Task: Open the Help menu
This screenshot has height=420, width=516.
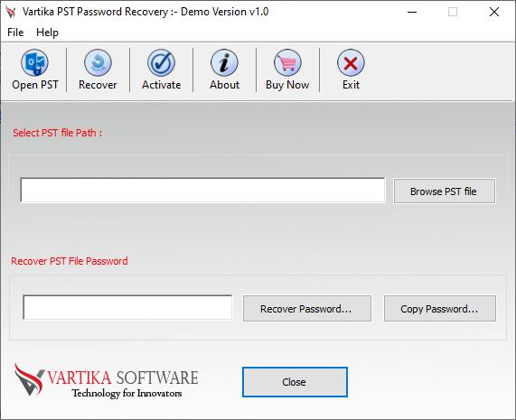Action: pyautogui.click(x=47, y=33)
